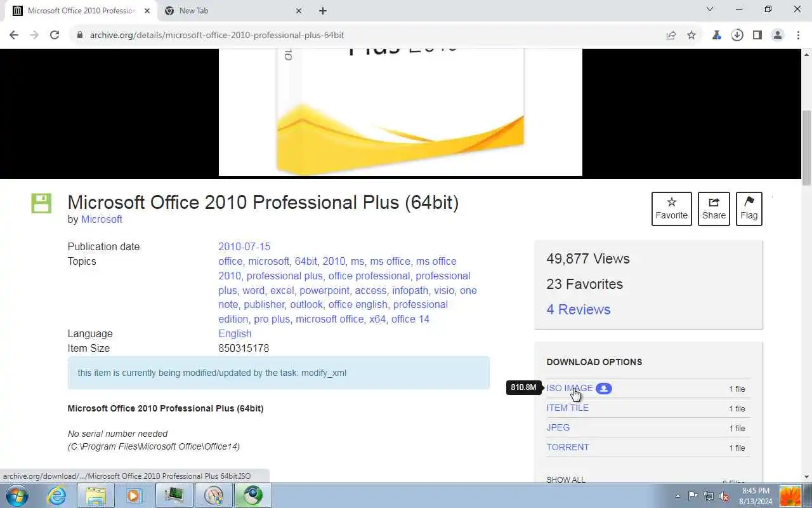Screen dimensions: 812x508
Task: Click the 23 Favorites text
Action: point(585,284)
